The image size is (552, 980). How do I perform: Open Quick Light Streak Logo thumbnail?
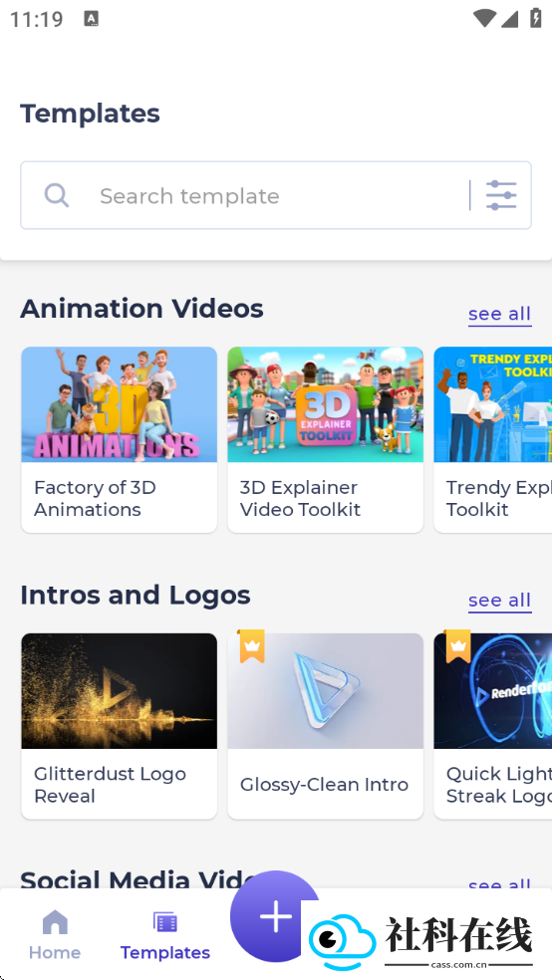point(492,690)
